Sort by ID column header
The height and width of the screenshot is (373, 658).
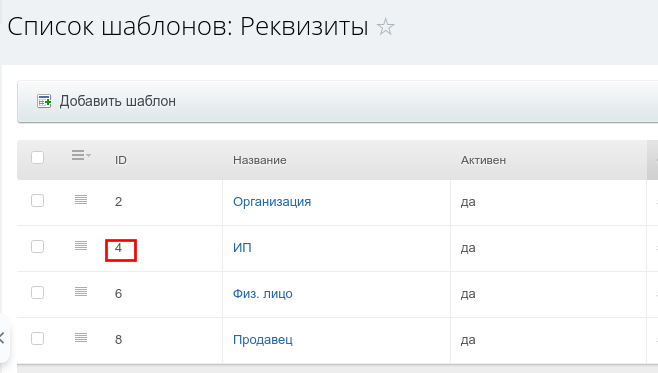click(x=120, y=160)
